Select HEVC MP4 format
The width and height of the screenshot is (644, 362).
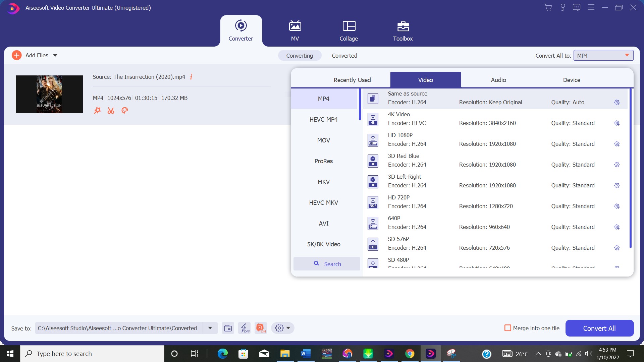click(324, 119)
